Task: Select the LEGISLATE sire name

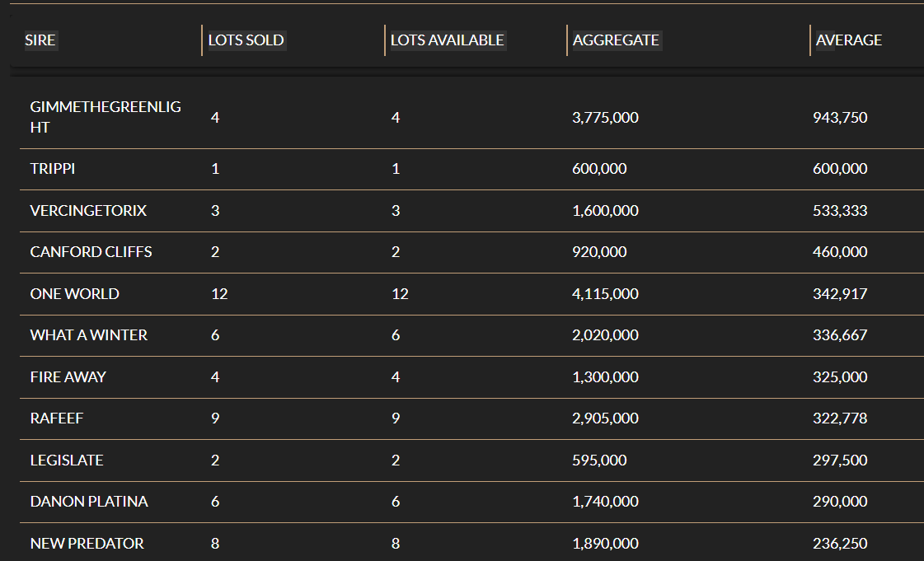Action: (67, 460)
